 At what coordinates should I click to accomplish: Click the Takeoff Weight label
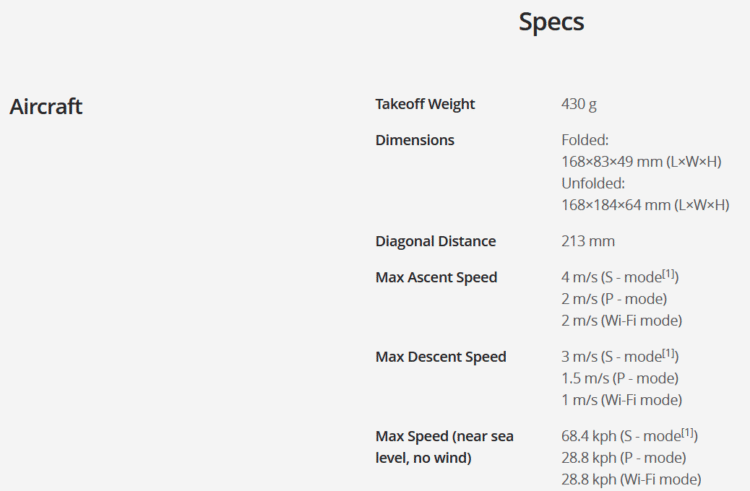pos(425,104)
